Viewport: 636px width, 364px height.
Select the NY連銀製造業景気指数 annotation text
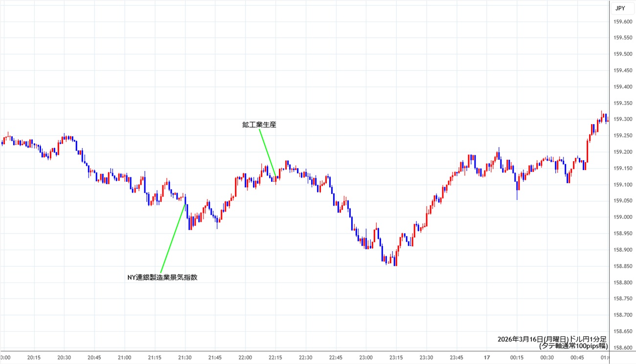click(162, 277)
